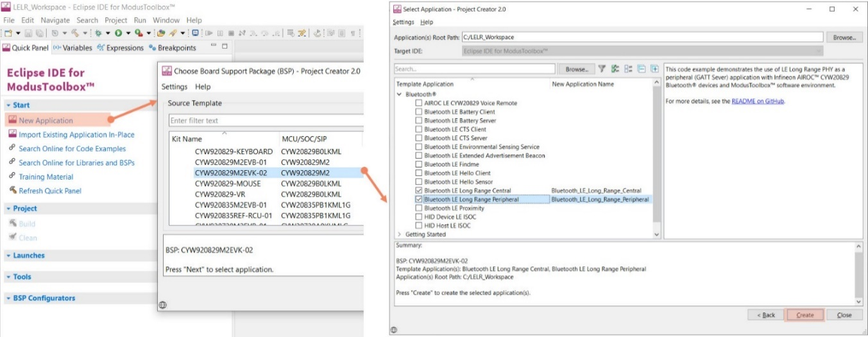
Task: Check the HID Host LE ISOC box
Action: click(x=419, y=226)
